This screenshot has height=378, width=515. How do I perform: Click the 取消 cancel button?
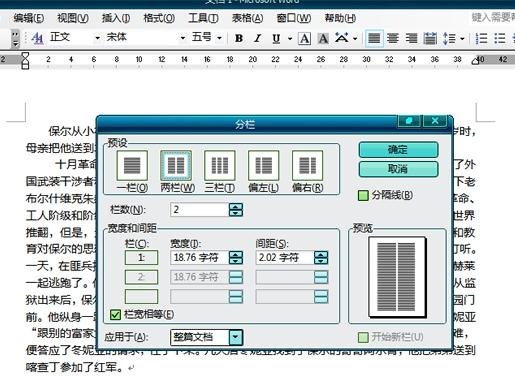click(x=398, y=169)
